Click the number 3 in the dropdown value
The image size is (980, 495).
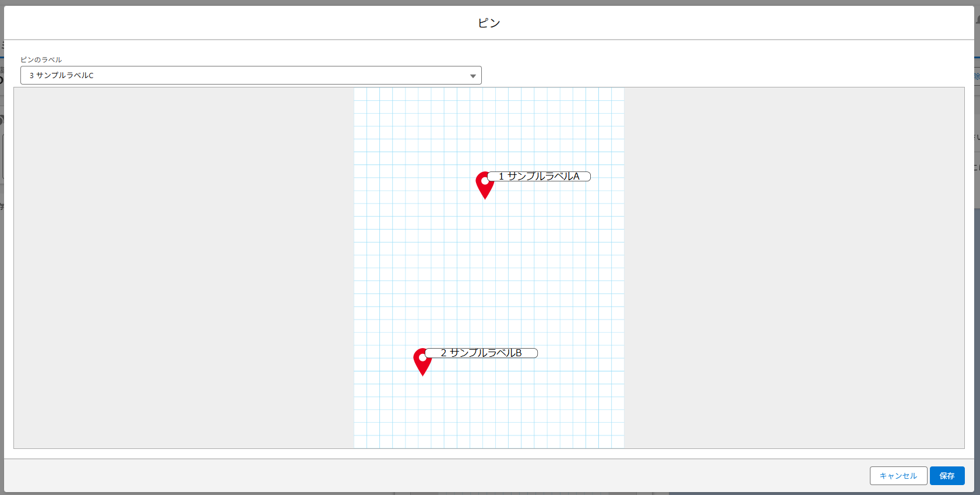31,75
